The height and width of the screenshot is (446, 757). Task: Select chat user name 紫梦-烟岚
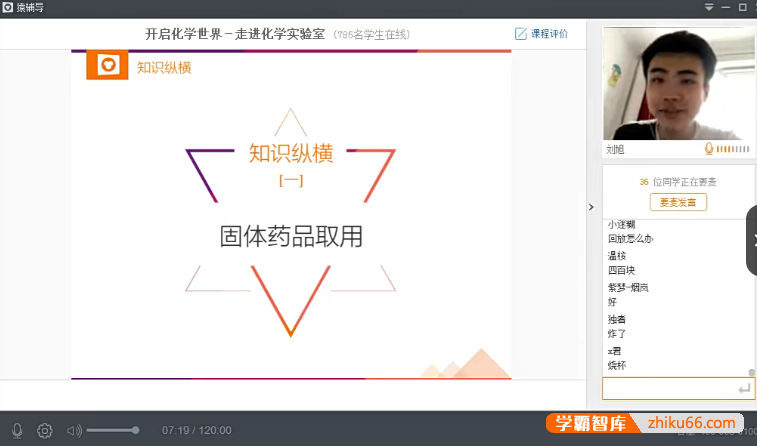[x=628, y=288]
